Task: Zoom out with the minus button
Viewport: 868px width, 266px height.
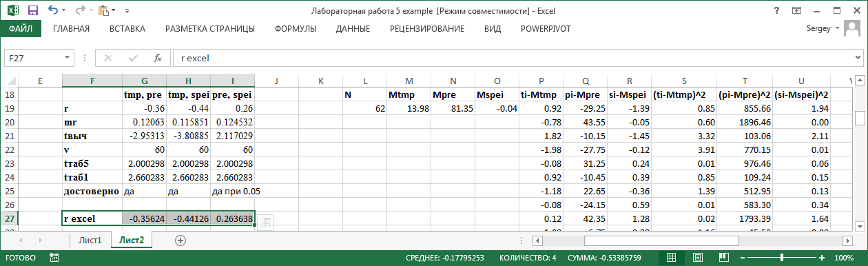Action: 743,258
